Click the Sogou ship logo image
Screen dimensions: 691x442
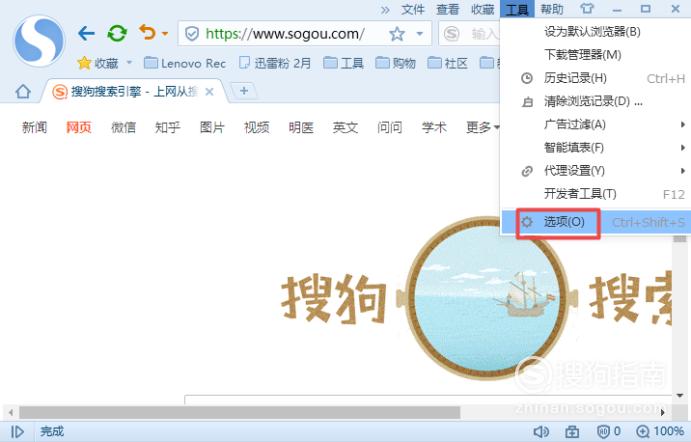[x=487, y=297]
